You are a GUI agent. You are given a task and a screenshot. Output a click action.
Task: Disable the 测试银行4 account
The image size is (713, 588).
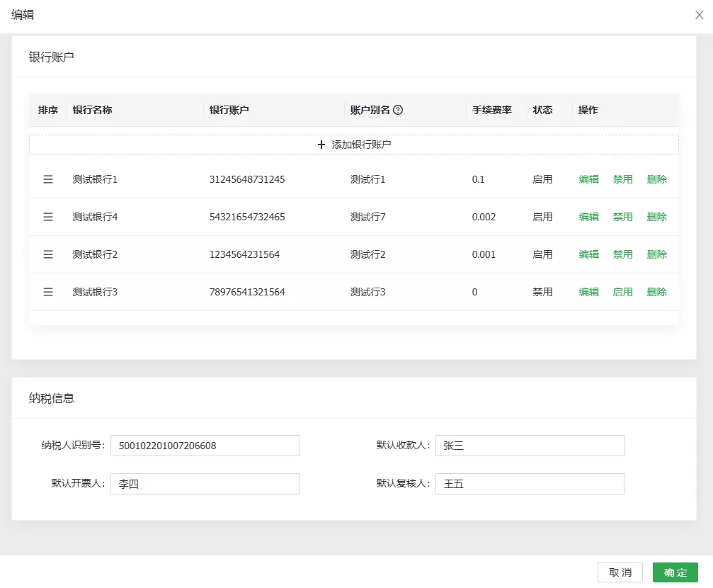click(x=622, y=217)
